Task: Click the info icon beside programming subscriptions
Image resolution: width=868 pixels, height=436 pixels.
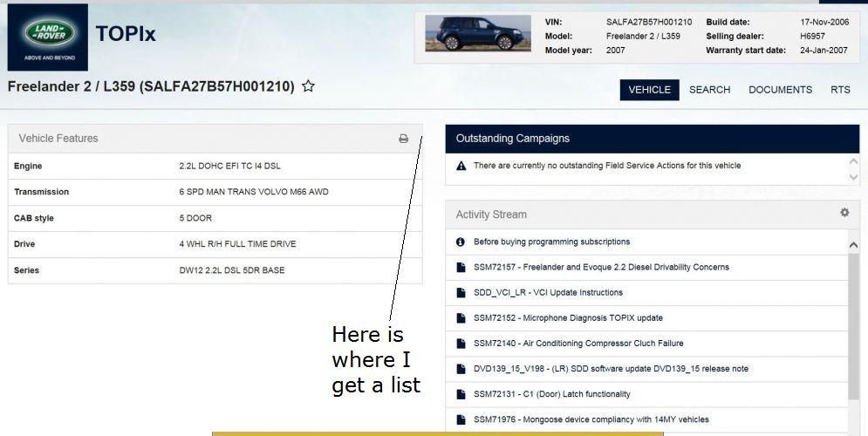Action: coord(460,242)
